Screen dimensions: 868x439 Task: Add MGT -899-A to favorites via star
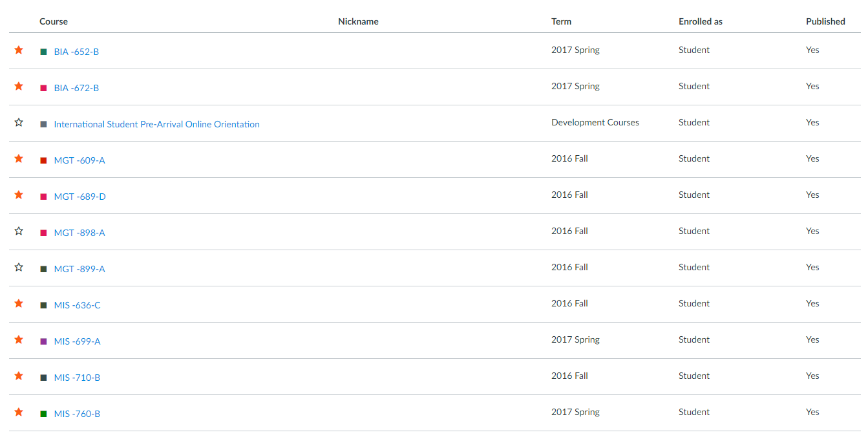pyautogui.click(x=19, y=267)
